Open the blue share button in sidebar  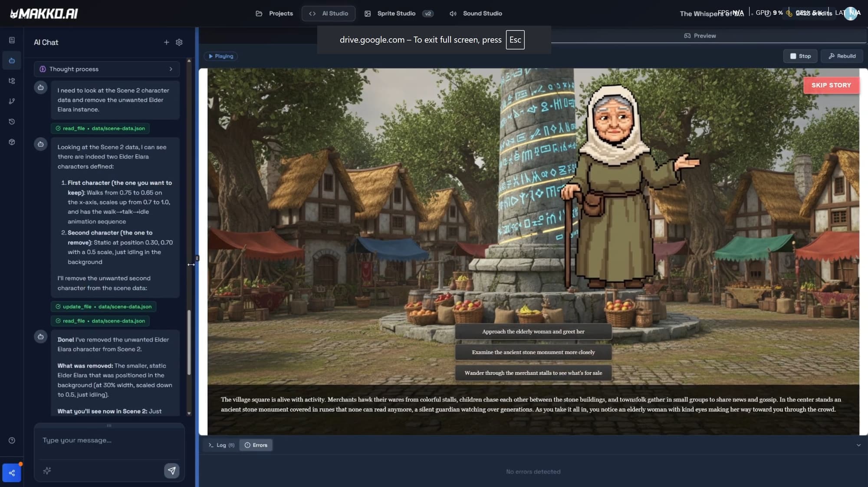(x=12, y=473)
